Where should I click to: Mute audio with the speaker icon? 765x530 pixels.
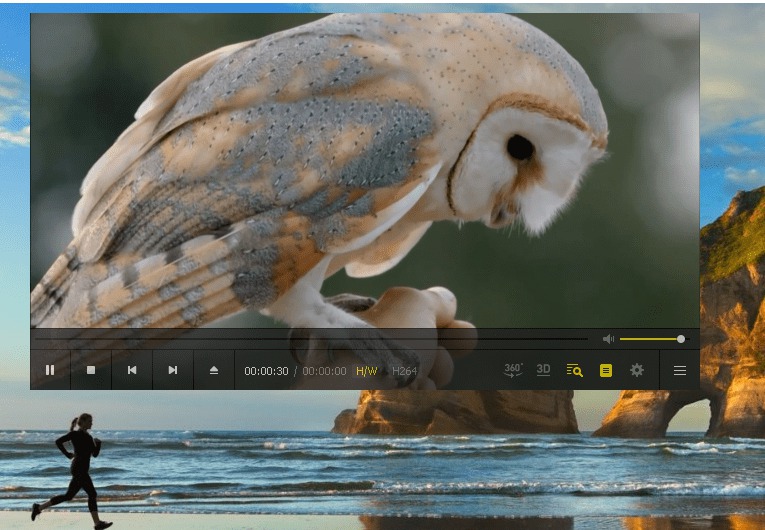(608, 339)
